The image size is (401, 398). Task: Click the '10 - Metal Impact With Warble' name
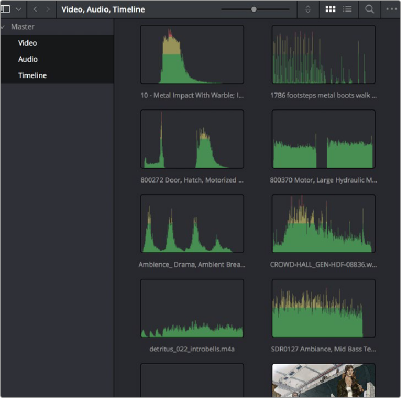[x=192, y=96]
